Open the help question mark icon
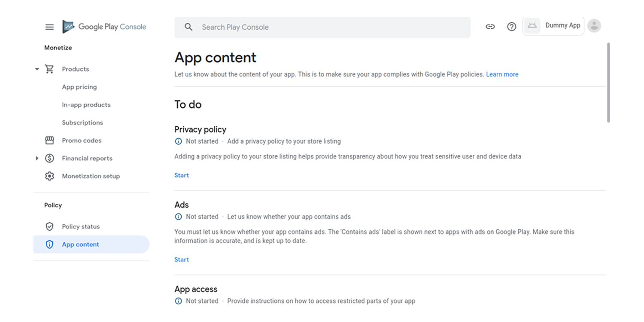The image size is (644, 322). coord(511,26)
